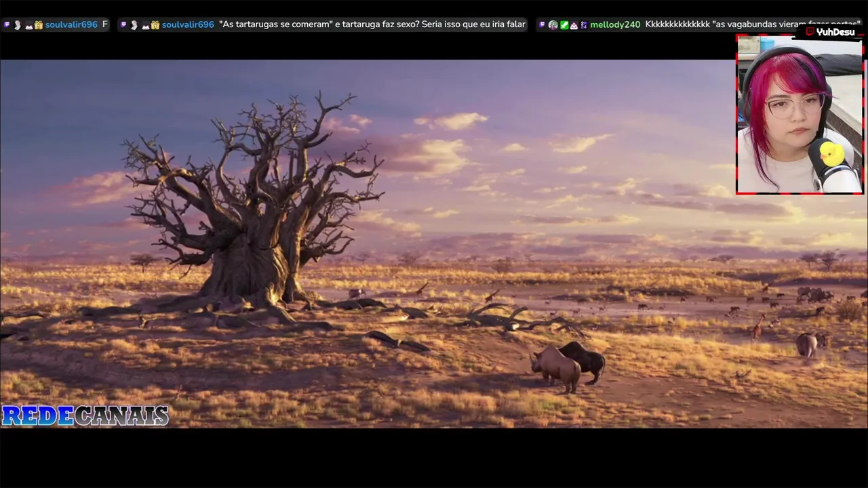Click the 'As tartarugas se comeram' chat message
This screenshot has height=488, width=868.
tap(372, 24)
